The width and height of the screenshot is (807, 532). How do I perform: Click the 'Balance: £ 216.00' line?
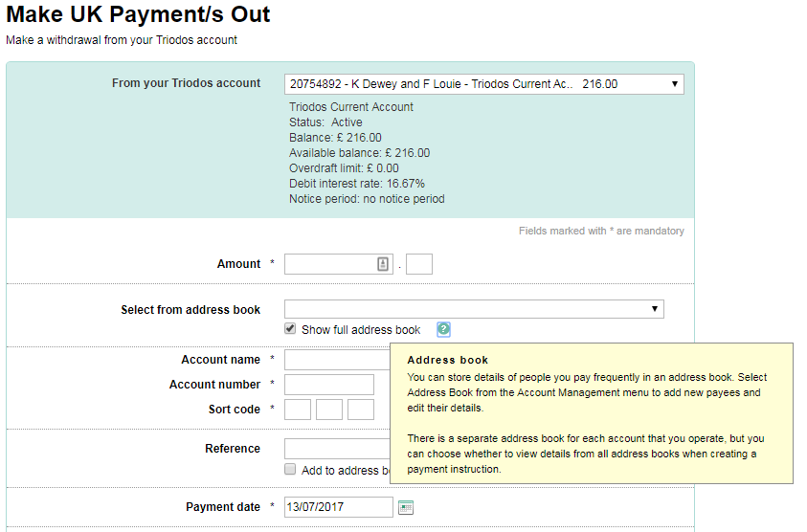336,138
